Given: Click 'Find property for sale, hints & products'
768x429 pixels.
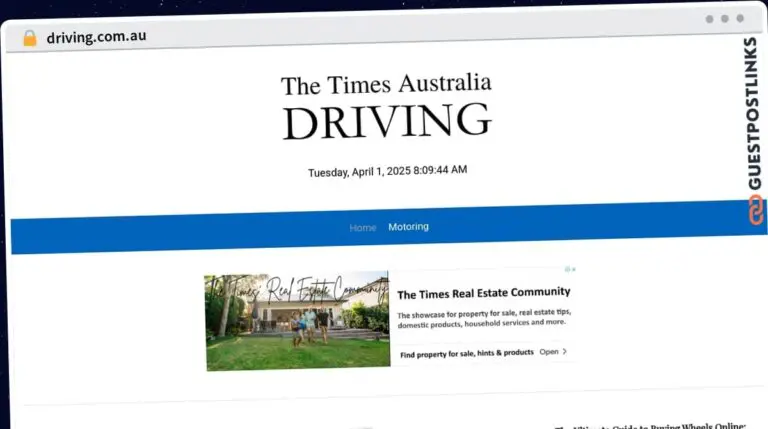Looking at the screenshot, I should pos(467,353).
